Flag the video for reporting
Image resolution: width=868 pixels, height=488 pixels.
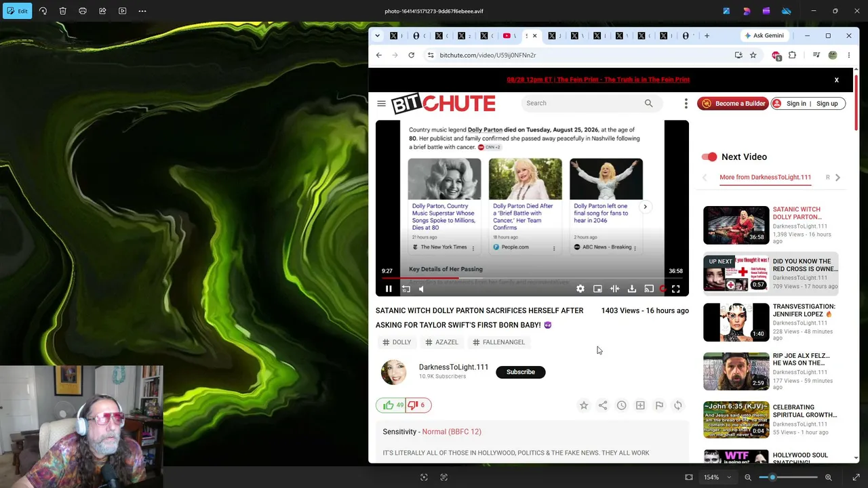pos(659,405)
